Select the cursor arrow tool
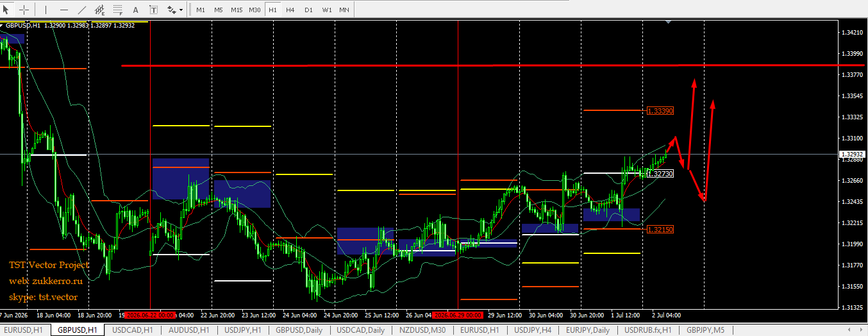The width and height of the screenshot is (868, 336). 7,10
